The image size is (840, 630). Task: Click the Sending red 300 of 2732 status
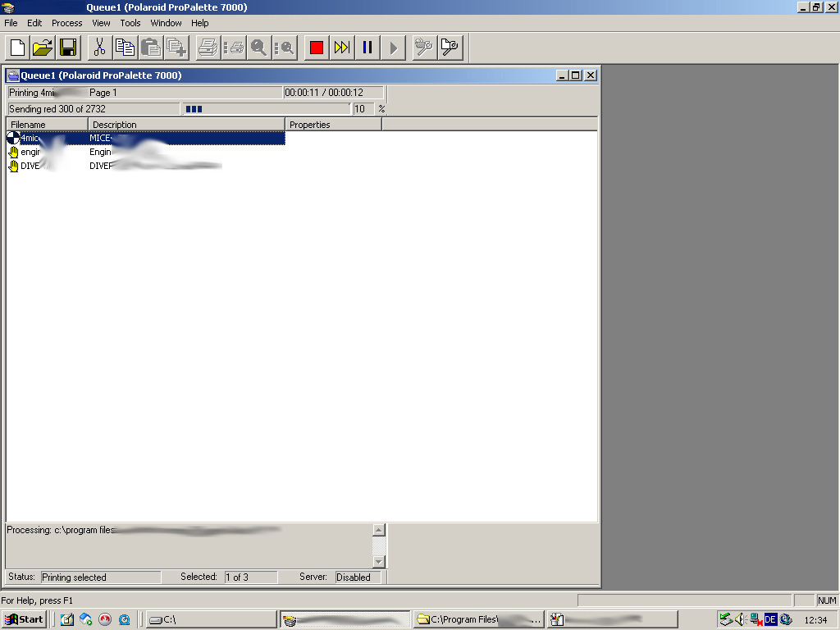94,109
